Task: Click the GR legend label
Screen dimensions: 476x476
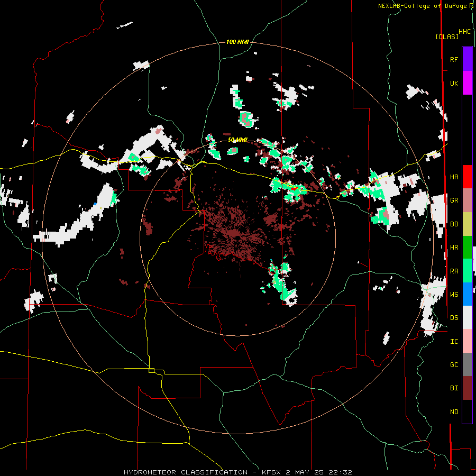Action: coord(454,200)
